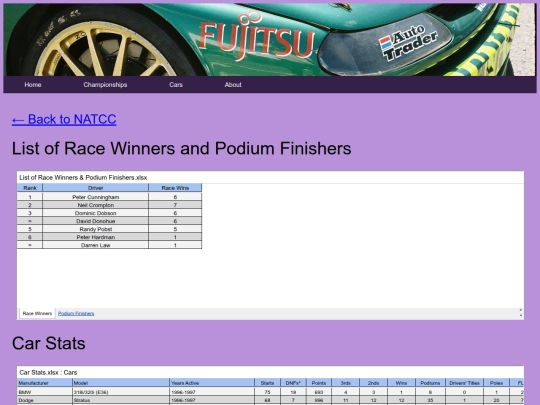
Task: Open the Championships navigation item
Action: (x=105, y=85)
